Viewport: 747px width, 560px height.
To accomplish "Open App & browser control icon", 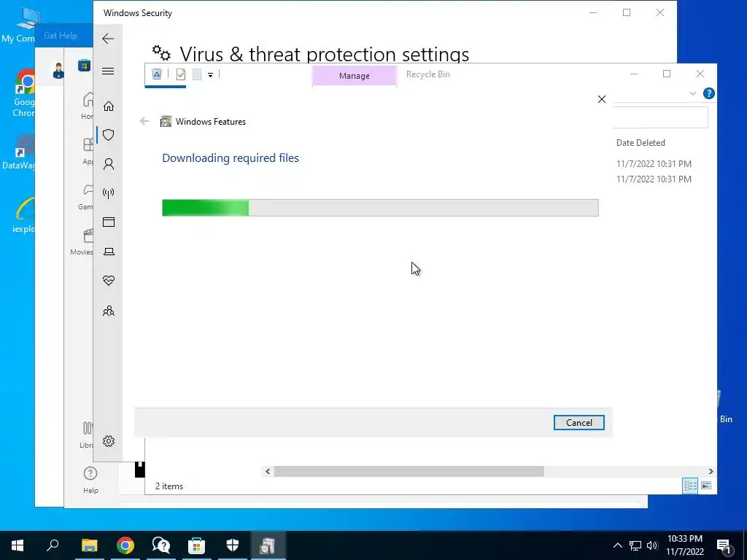I will point(109,222).
